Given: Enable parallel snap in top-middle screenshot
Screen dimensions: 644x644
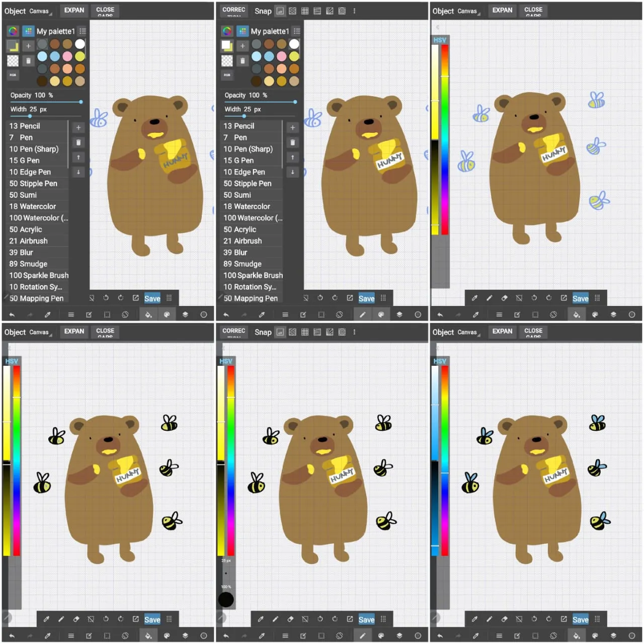Looking at the screenshot, I should (292, 11).
